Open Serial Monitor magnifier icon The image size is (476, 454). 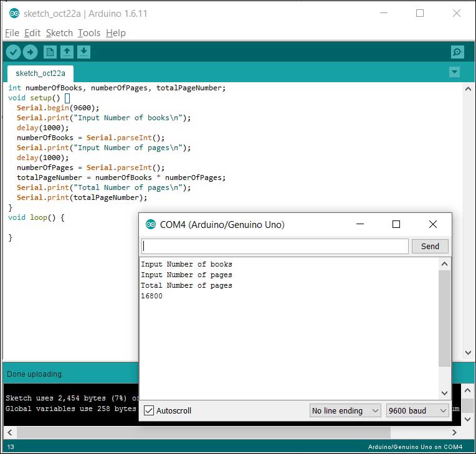[457, 52]
